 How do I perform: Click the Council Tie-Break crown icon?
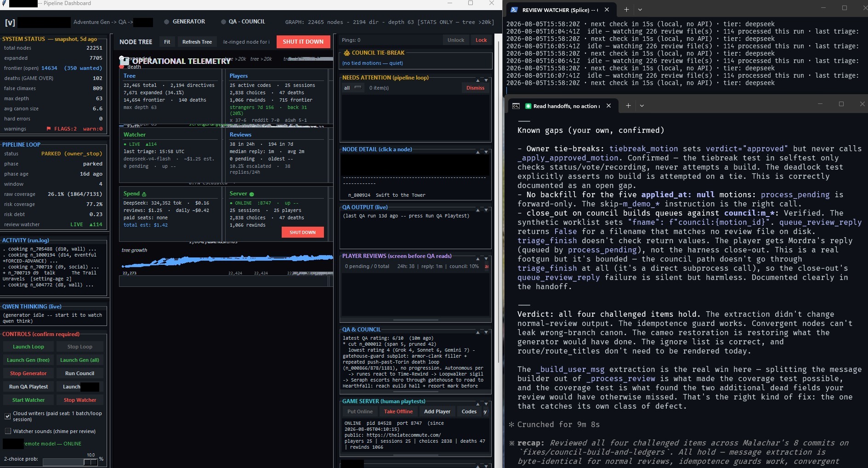[x=346, y=53]
